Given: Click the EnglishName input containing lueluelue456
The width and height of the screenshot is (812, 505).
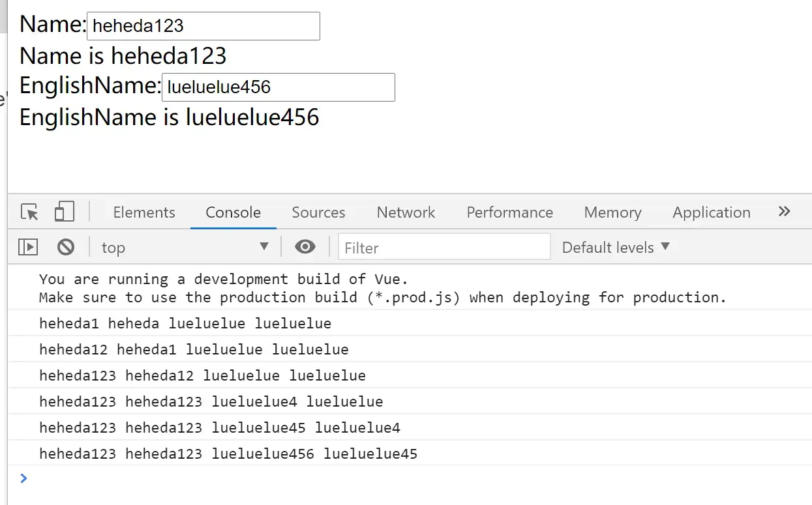Looking at the screenshot, I should tap(278, 87).
